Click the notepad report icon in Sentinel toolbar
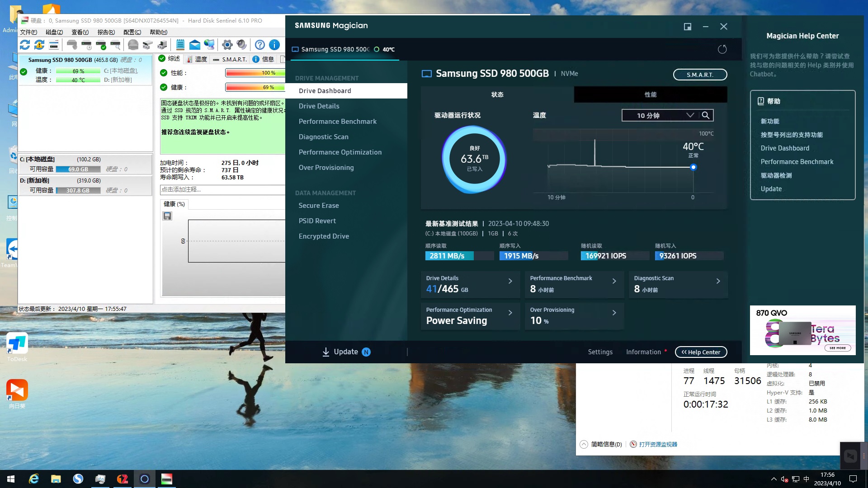 point(180,44)
